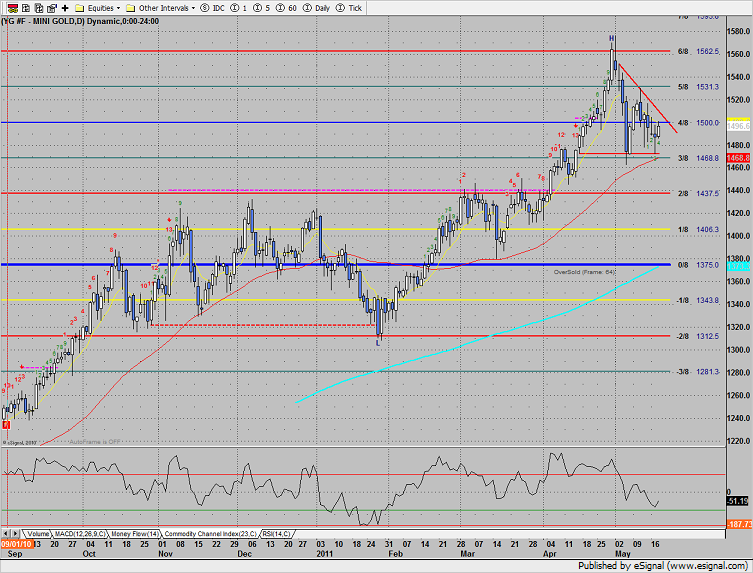Switch to the 5 minute interval
The image size is (753, 573).
click(x=262, y=8)
